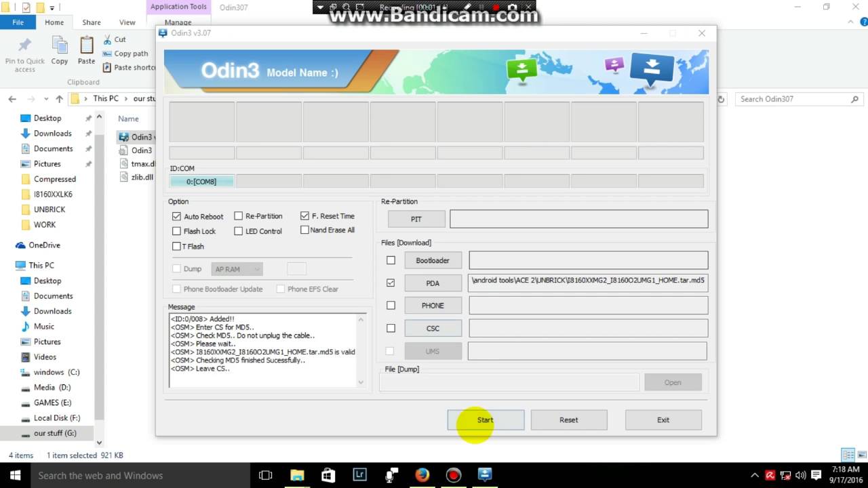Image resolution: width=868 pixels, height=488 pixels.
Task: Click the Odin3 title bar icon
Action: pyautogui.click(x=163, y=33)
